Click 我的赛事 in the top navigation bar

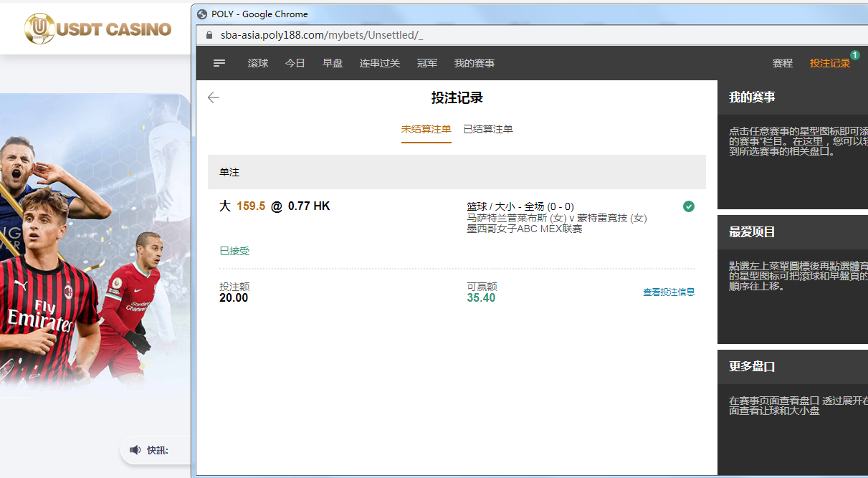pos(474,63)
